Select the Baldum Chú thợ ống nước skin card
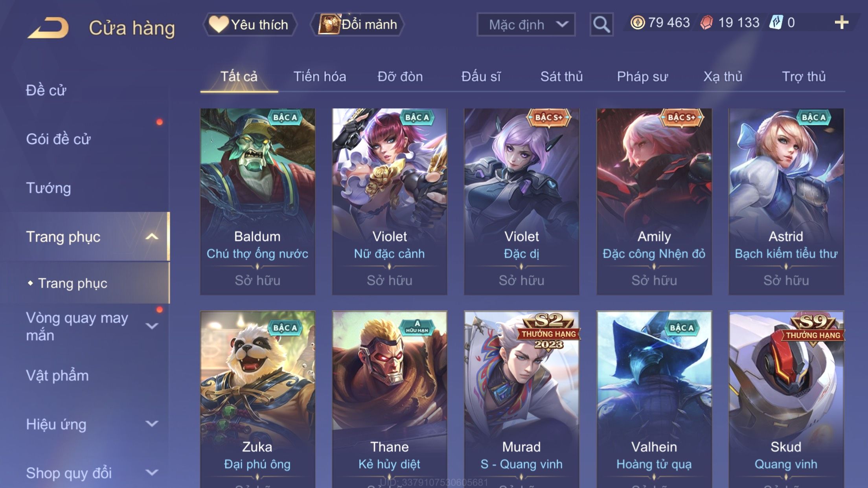 point(257,202)
